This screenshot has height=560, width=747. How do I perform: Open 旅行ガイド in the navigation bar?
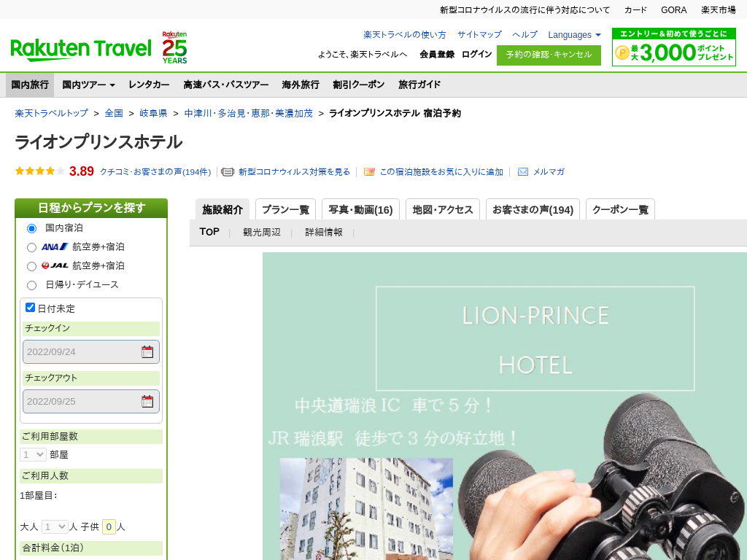click(419, 85)
